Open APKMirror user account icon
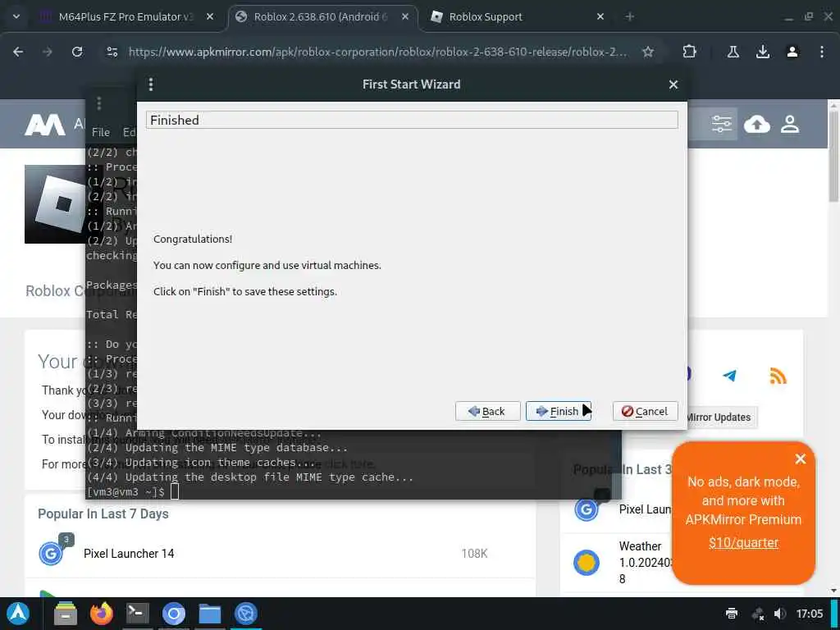Viewport: 840px width, 630px height. pyautogui.click(x=790, y=125)
